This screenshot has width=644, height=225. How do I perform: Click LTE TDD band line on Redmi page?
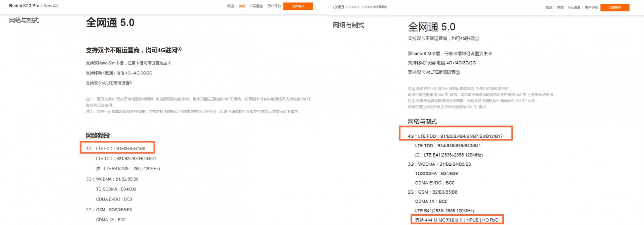pos(126,159)
